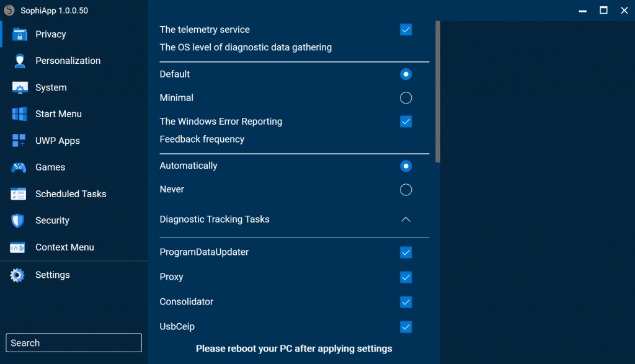Click the UWP Apps icon
635x364 pixels.
(x=19, y=141)
